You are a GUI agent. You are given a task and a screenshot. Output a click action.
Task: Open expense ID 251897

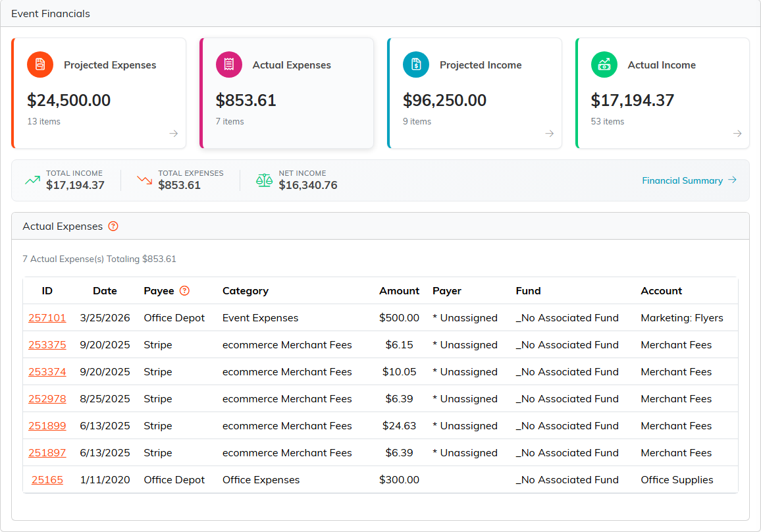(47, 453)
